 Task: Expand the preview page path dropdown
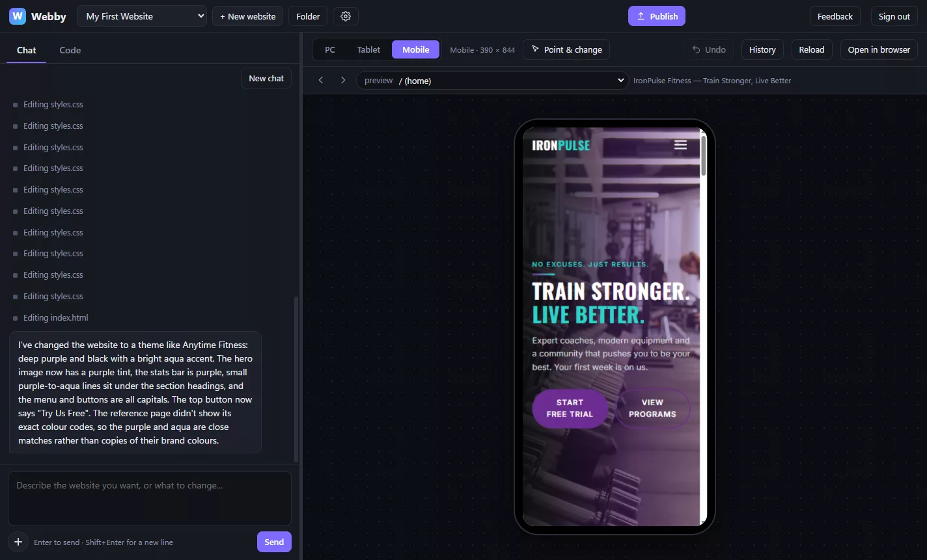(493, 81)
